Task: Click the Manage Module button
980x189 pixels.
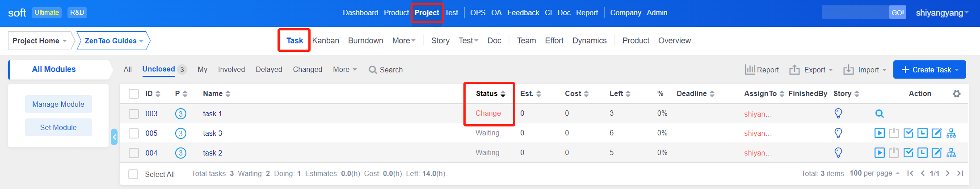Action: [x=58, y=104]
